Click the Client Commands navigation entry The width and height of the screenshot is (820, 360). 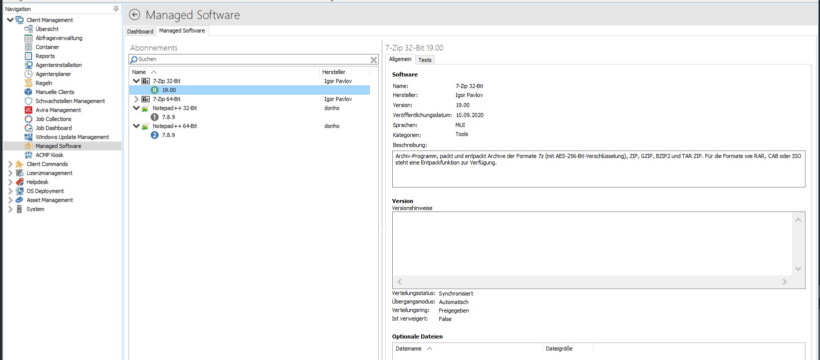click(47, 164)
